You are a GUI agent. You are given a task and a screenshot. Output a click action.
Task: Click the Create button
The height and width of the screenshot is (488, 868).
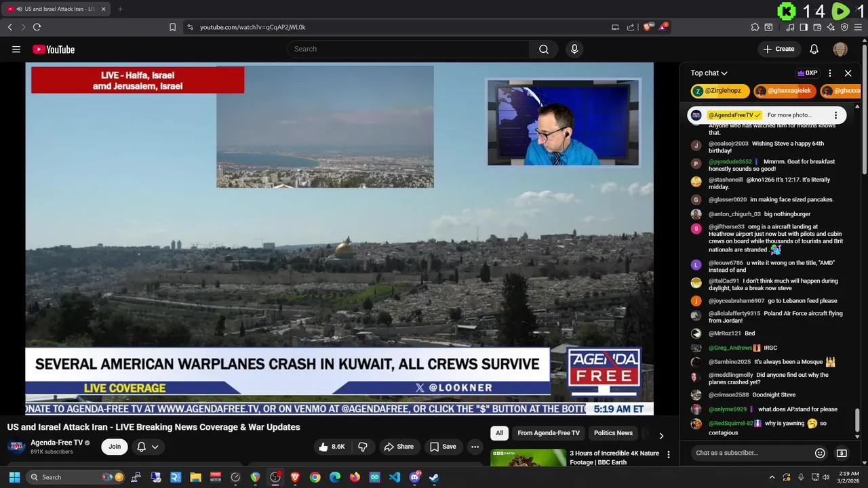click(x=778, y=49)
